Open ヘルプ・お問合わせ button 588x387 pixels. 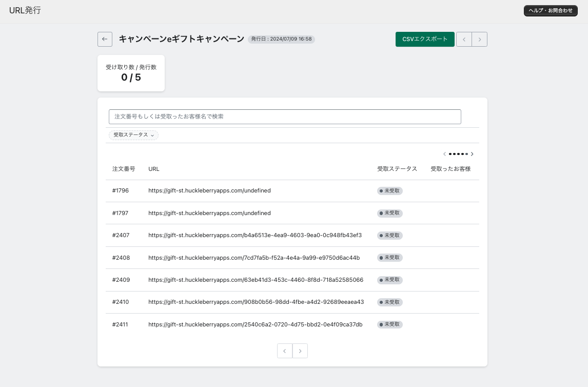[x=551, y=11]
